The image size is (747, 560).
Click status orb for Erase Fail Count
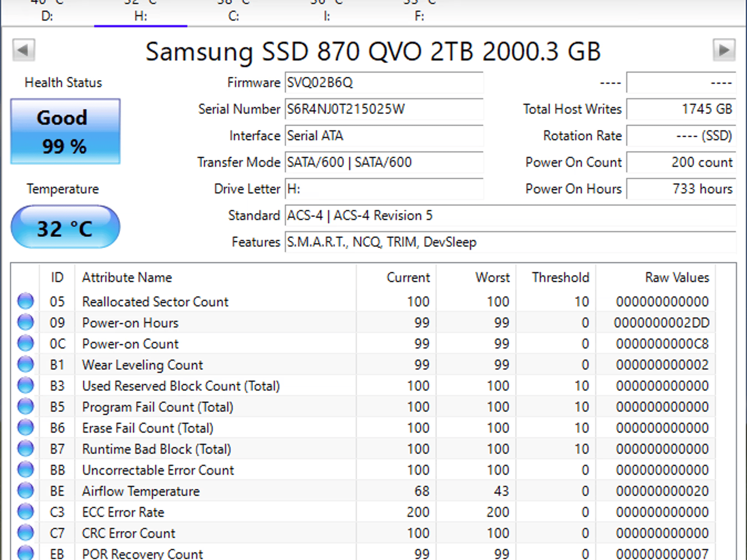[26, 427]
